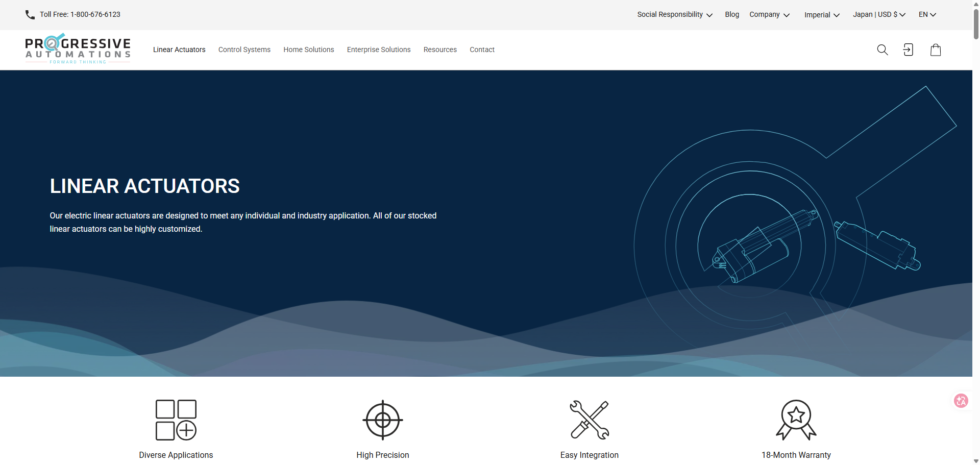Open the Imperial units dropdown
The width and height of the screenshot is (980, 465).
pyautogui.click(x=822, y=15)
